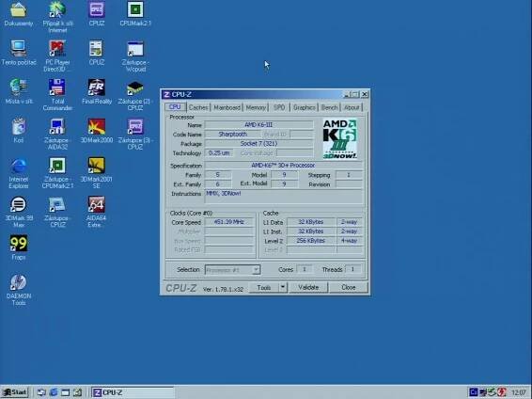
Task: Click the Technology value 0.25 um
Action: tap(219, 153)
